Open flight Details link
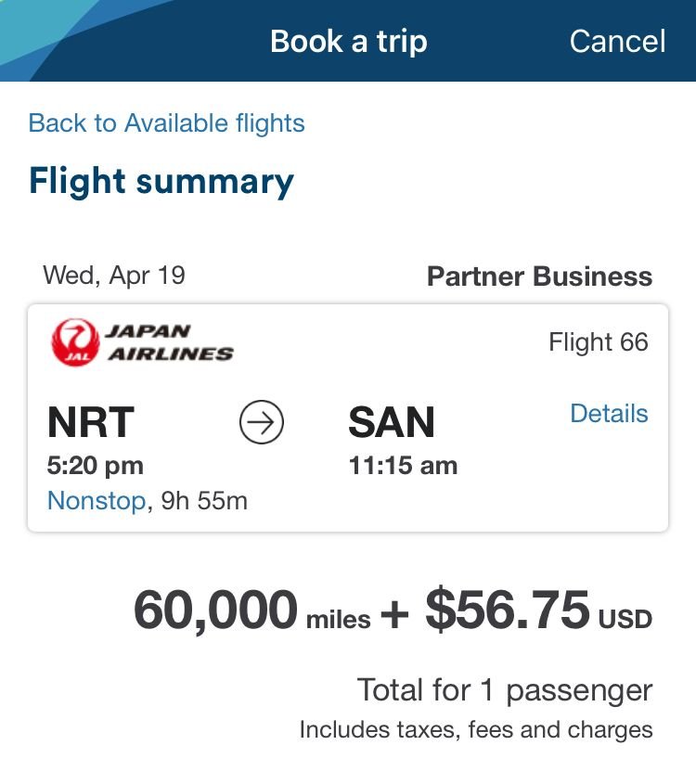Screen dimensions: 696x784 [x=609, y=414]
